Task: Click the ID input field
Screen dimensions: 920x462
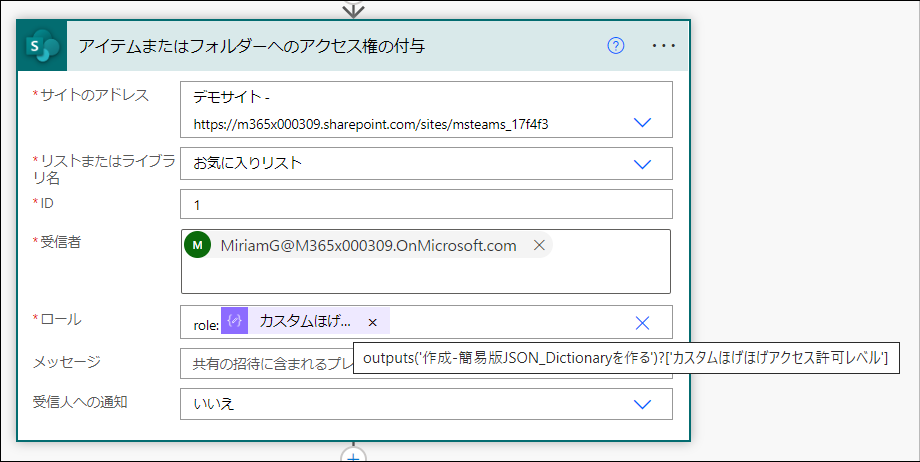Action: (x=426, y=204)
